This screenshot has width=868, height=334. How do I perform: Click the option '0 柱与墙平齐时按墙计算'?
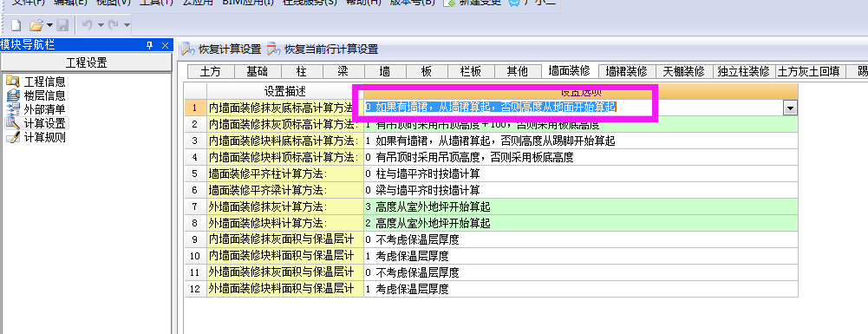[x=581, y=174]
